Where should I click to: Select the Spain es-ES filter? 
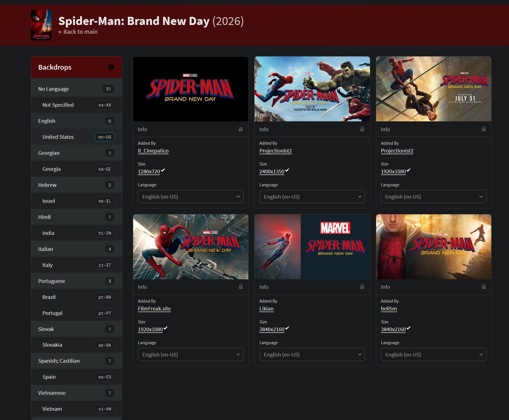click(x=76, y=377)
